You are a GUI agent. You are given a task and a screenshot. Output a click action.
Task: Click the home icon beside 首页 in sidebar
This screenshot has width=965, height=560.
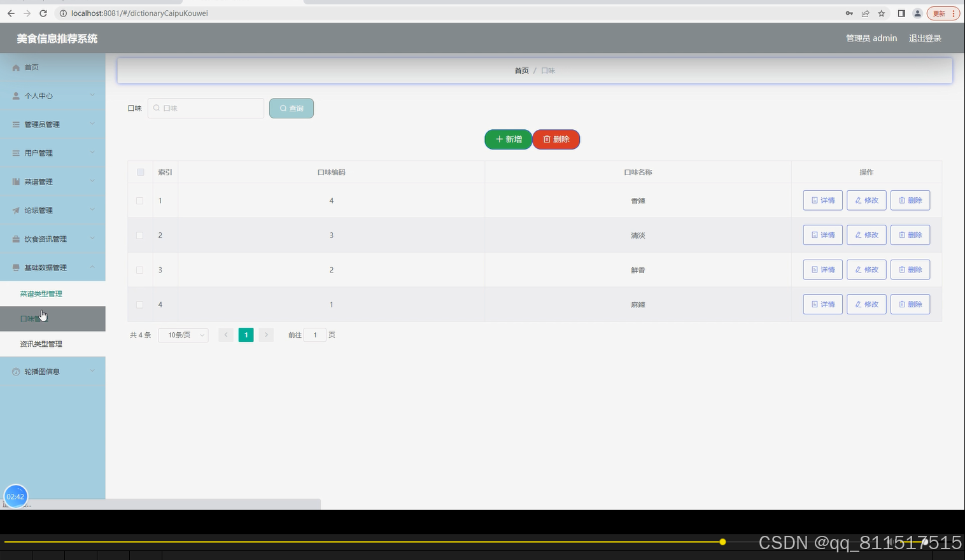click(17, 67)
